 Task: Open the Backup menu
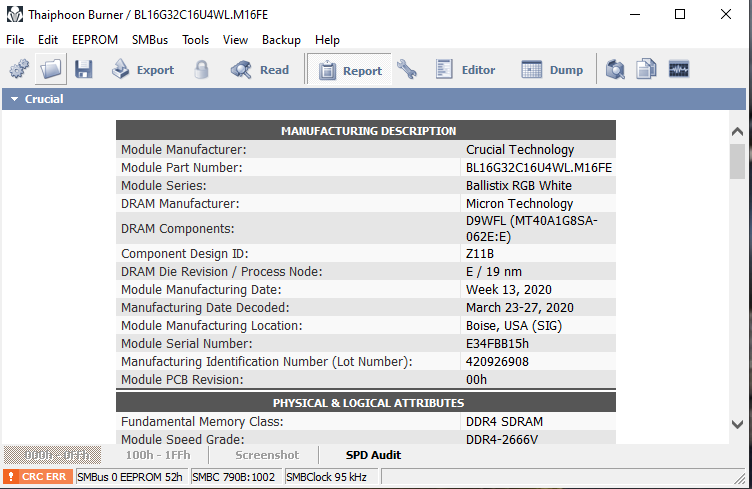pos(281,40)
